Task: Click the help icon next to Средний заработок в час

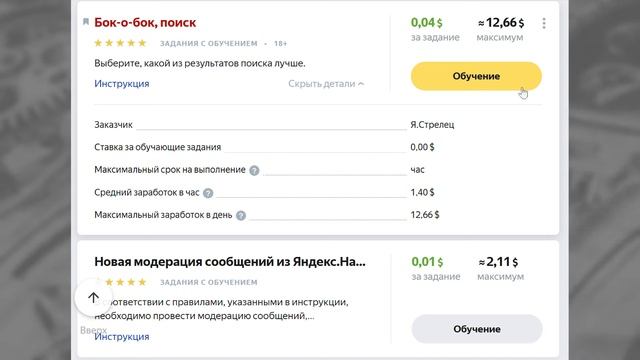Action: pyautogui.click(x=208, y=193)
